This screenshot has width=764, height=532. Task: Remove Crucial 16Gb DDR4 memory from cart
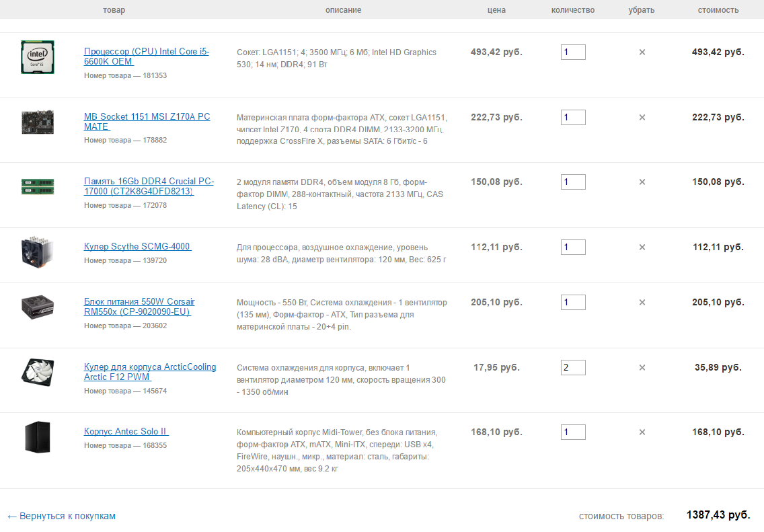click(642, 182)
